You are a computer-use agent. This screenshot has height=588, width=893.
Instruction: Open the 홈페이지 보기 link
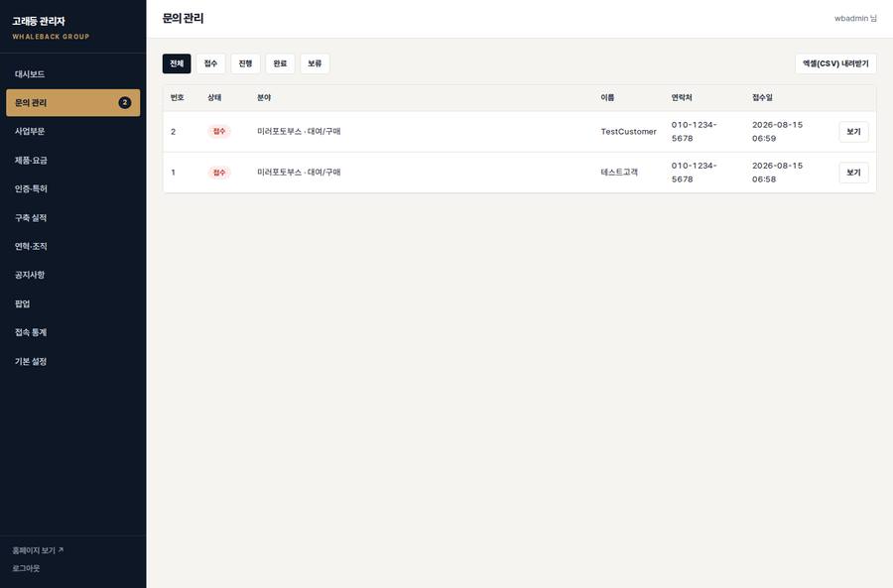click(x=38, y=550)
